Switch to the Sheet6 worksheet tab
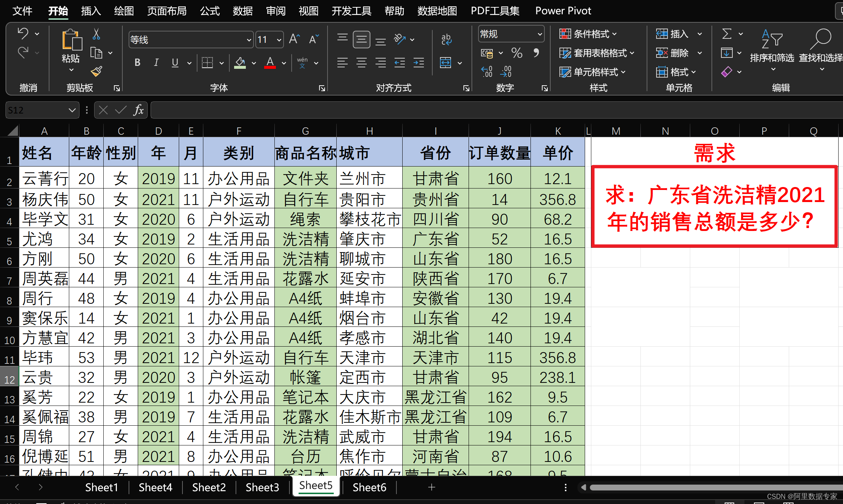 click(369, 487)
